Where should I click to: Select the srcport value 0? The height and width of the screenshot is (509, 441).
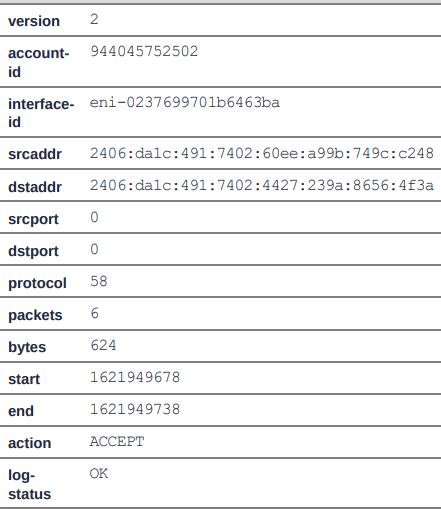94,217
